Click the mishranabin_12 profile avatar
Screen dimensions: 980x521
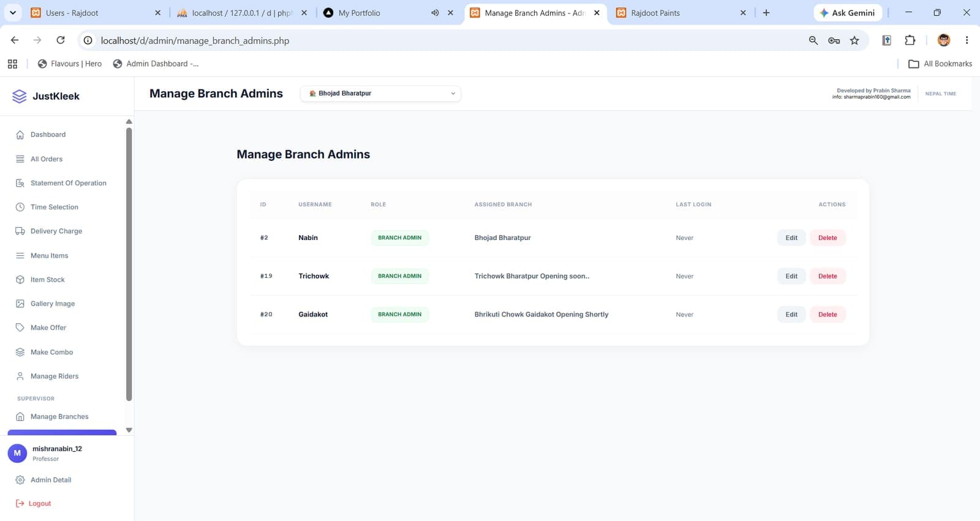(17, 453)
